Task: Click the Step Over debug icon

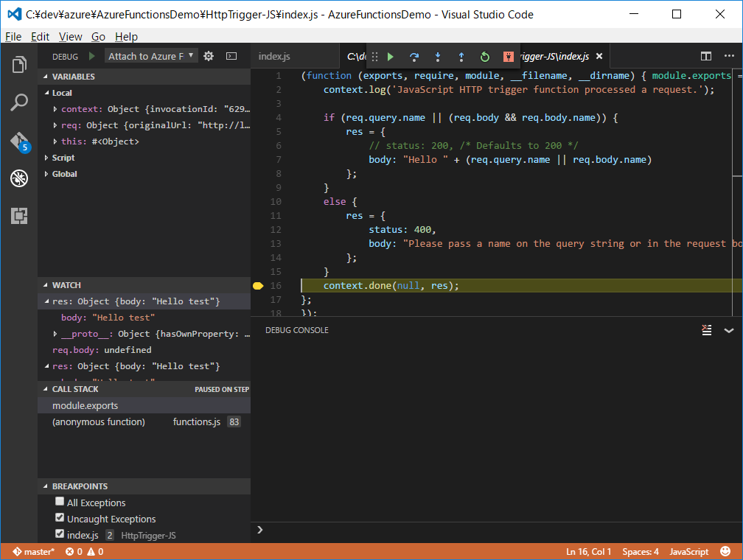Action: pos(414,56)
